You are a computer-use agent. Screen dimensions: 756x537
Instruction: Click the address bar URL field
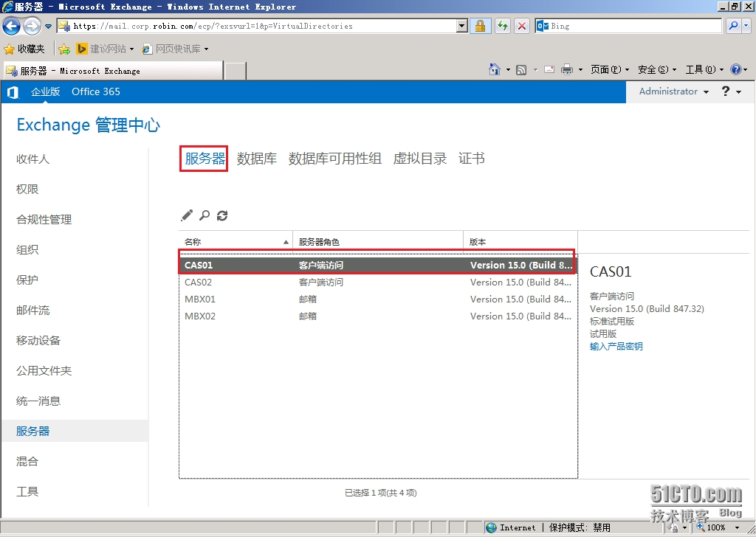256,26
